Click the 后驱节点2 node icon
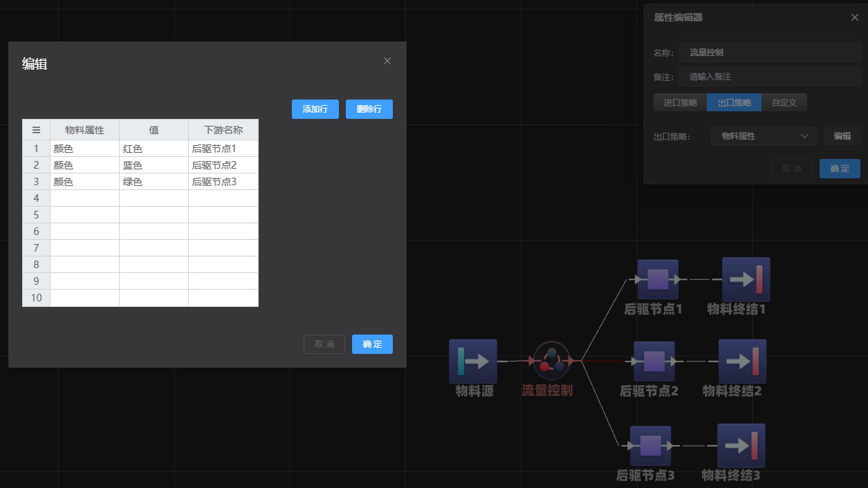Screen dimensions: 868x488 click(x=654, y=361)
